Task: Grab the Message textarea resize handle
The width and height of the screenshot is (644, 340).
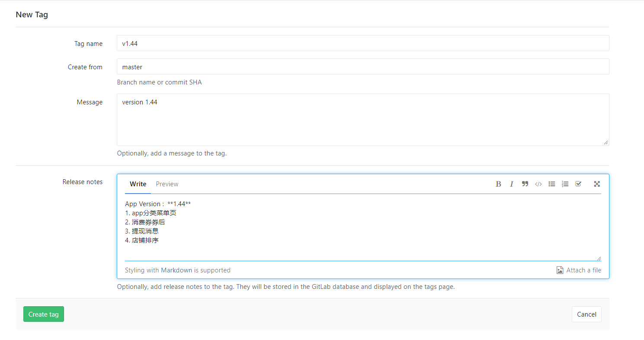Action: (x=606, y=142)
